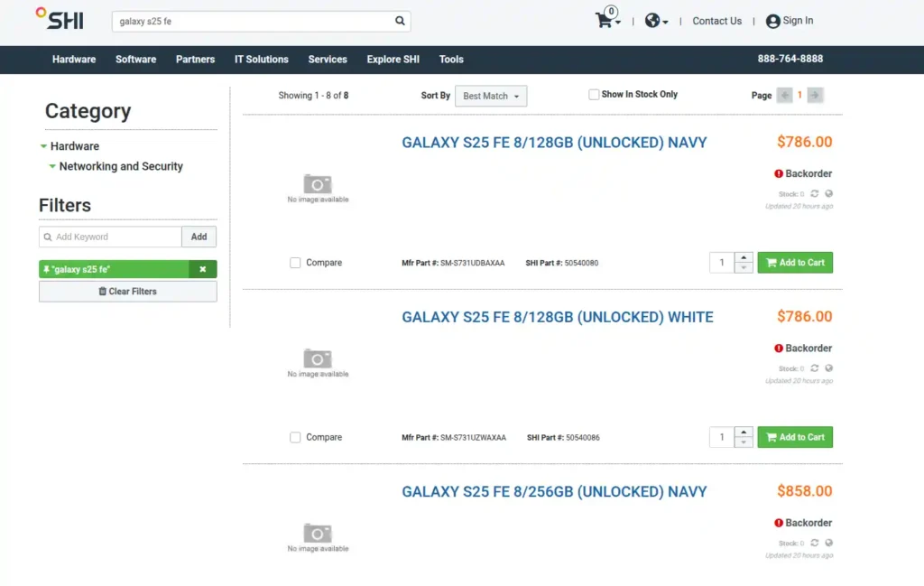Screen dimensions: 924x586
Task: Call the 888-764-8888 phone number
Action: click(790, 59)
